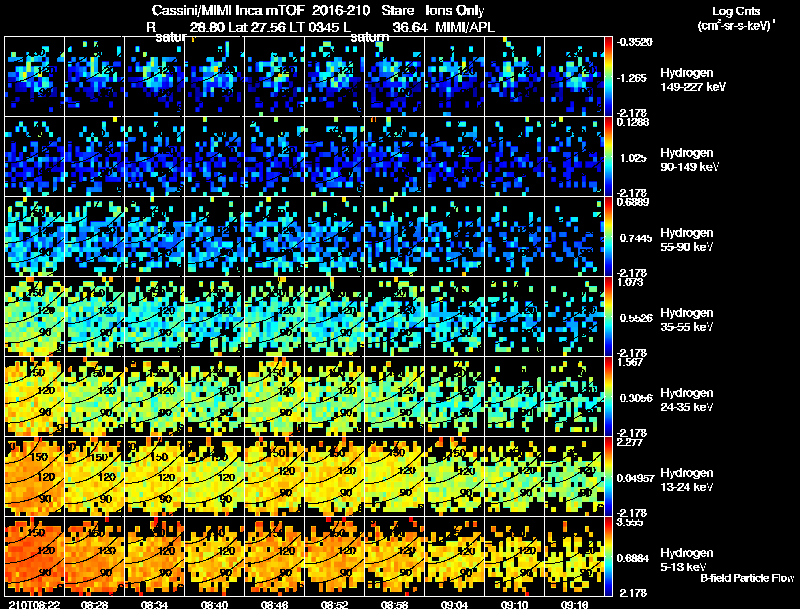Click the color scale bar for 24-35 keV row
800x609 pixels.
(x=608, y=397)
